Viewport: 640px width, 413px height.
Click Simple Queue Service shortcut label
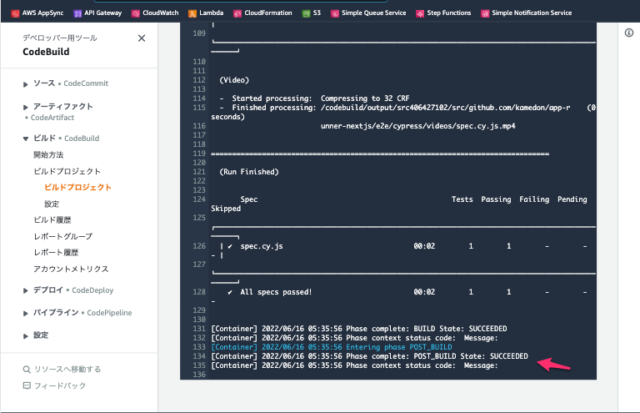tap(374, 13)
